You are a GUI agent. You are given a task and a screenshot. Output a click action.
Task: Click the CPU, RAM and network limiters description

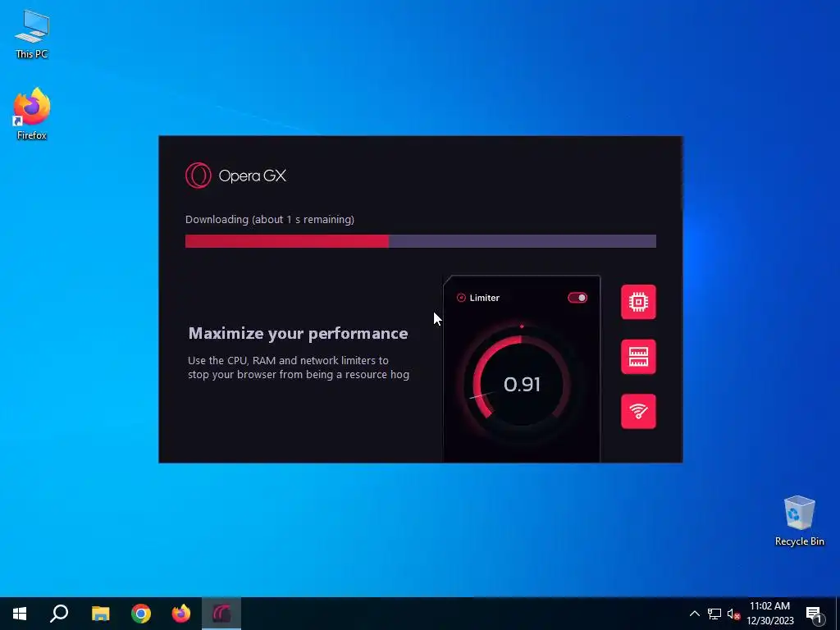(299, 367)
